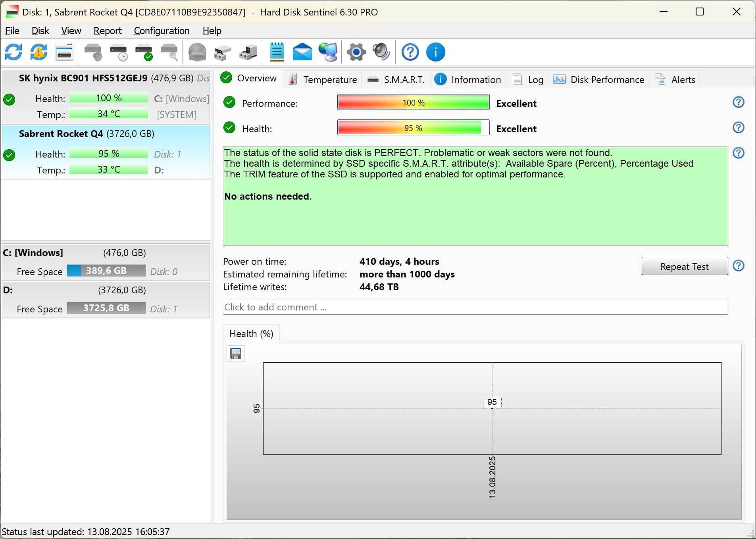Click the disk with speaker toolbar icon

93,52
